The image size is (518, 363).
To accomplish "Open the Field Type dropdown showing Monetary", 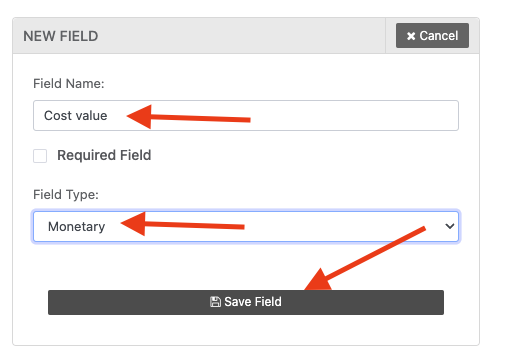I will pyautogui.click(x=246, y=226).
